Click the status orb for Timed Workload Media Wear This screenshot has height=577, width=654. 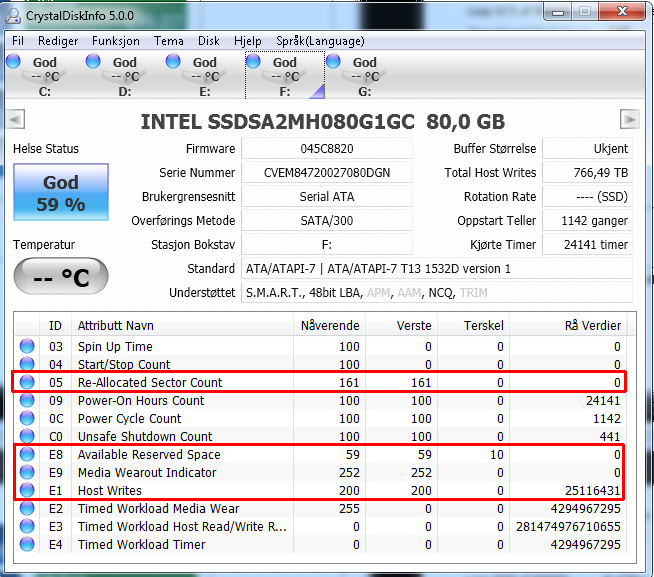pyautogui.click(x=27, y=509)
